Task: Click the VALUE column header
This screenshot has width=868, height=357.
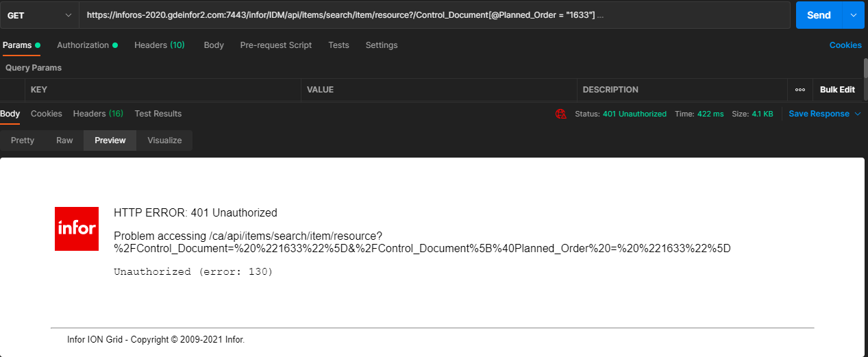Action: tap(320, 90)
